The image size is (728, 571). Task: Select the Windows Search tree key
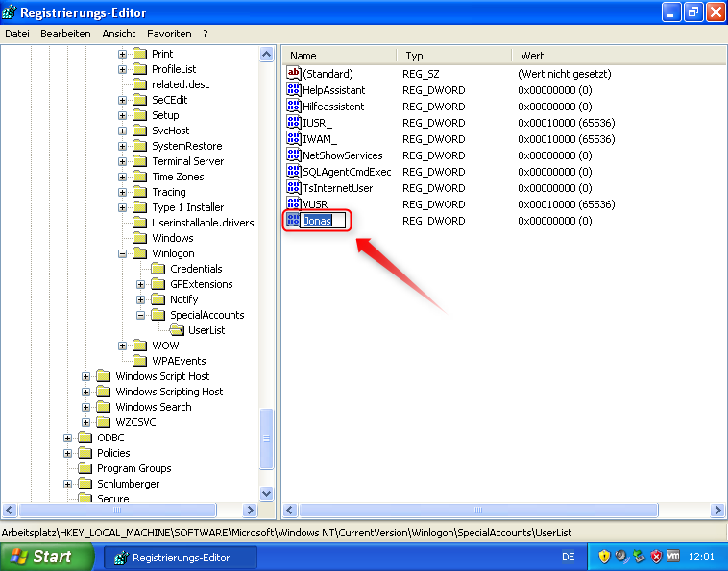pos(154,407)
